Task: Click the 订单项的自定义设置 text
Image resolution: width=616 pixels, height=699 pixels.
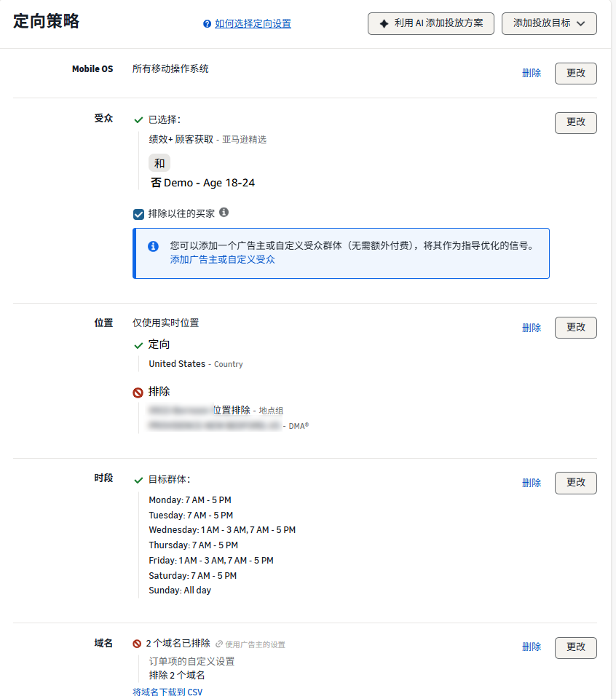Action: tap(191, 661)
